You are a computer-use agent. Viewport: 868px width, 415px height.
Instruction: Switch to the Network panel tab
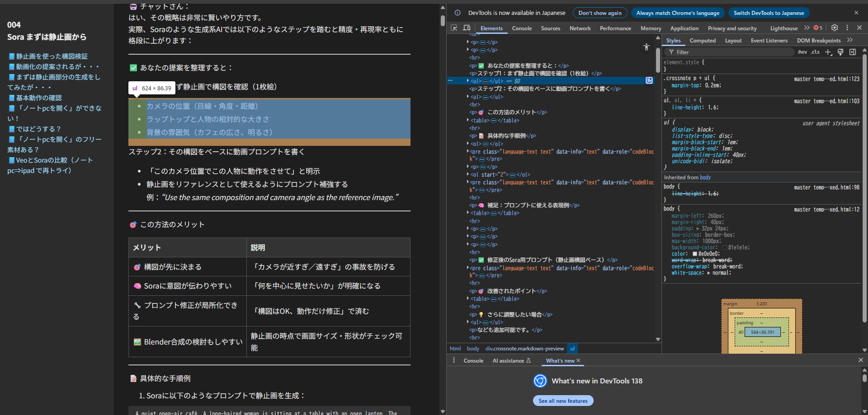pos(580,28)
